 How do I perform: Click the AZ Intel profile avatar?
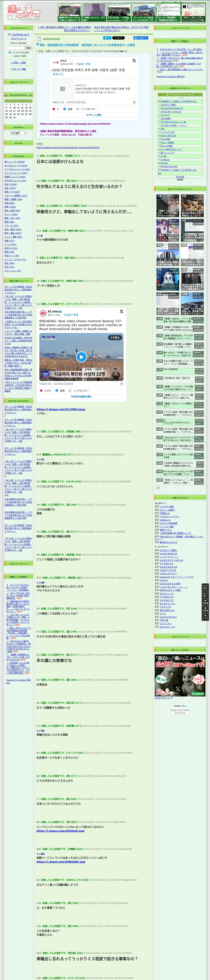click(x=43, y=313)
